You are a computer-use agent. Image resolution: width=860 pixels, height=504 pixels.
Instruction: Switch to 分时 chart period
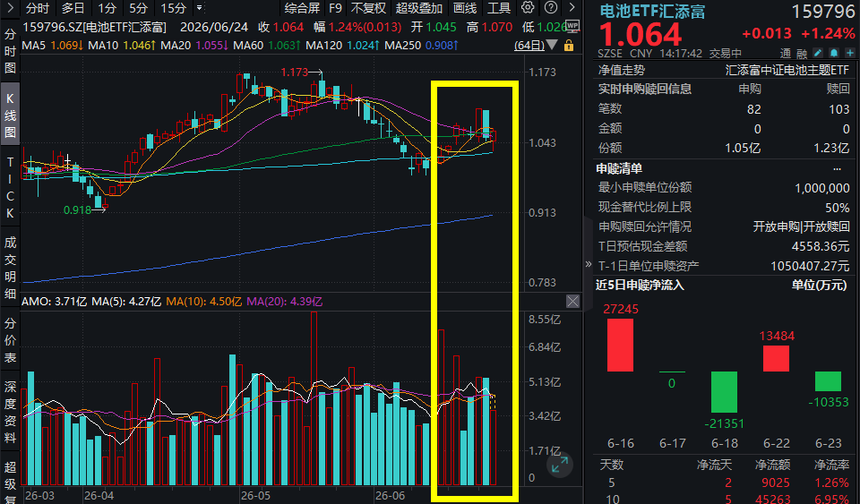38,8
